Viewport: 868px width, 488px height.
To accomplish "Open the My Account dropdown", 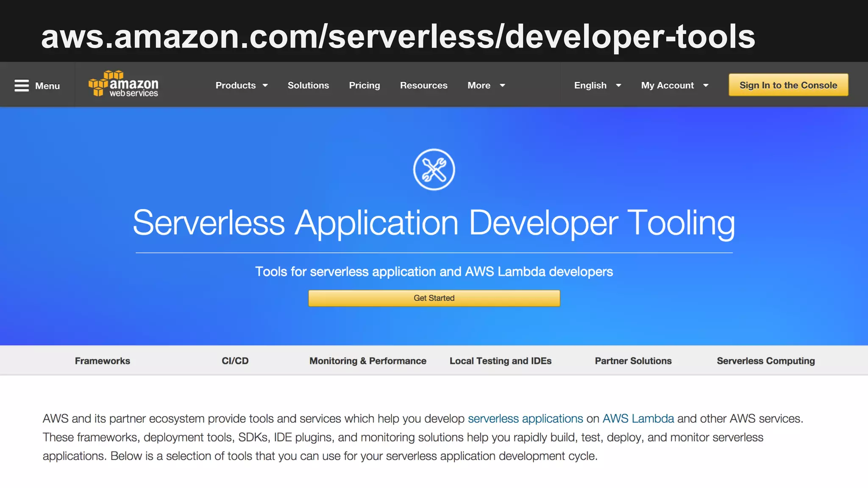I will click(x=675, y=86).
